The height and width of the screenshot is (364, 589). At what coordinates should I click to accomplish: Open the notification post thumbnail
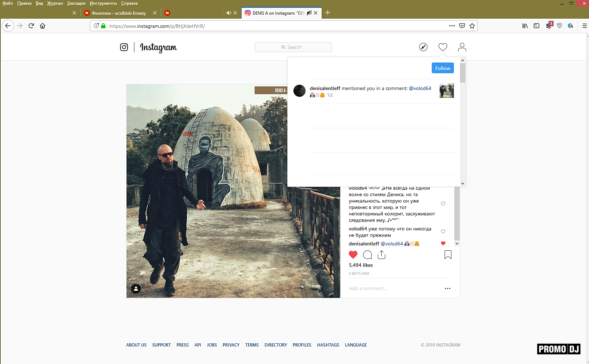pyautogui.click(x=446, y=91)
